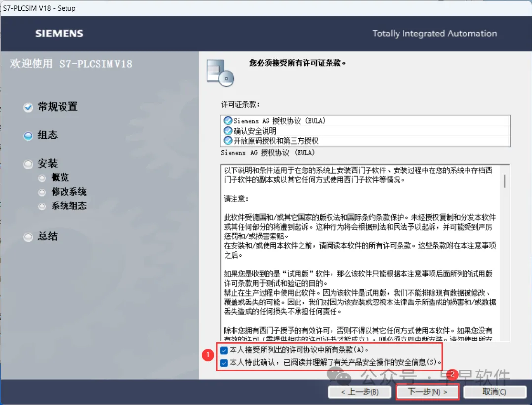
Task: Check 本人接受所列出的许可协议中所有条款(A)
Action: pos(224,350)
